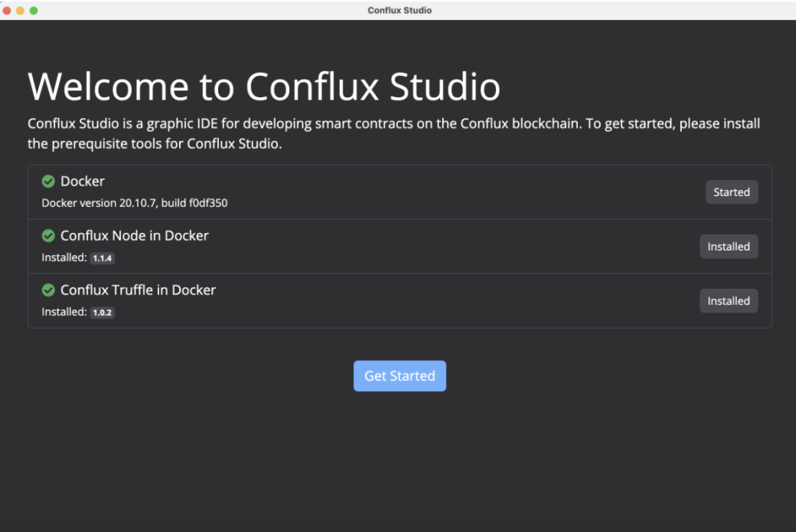796x532 pixels.
Task: Toggle the Installed status for Conflux Node
Action: click(728, 246)
